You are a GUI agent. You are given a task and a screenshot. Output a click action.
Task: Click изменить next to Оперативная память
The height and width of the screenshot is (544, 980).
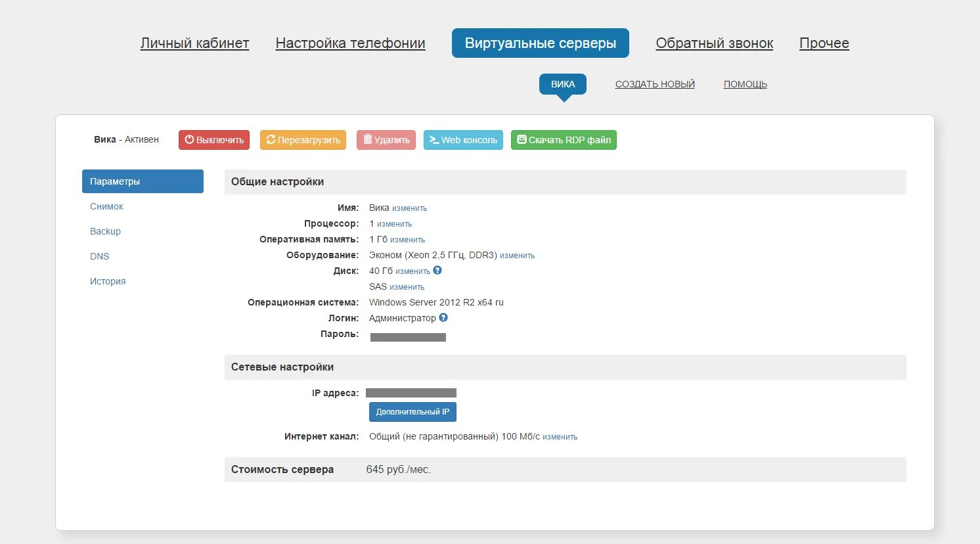[407, 240]
